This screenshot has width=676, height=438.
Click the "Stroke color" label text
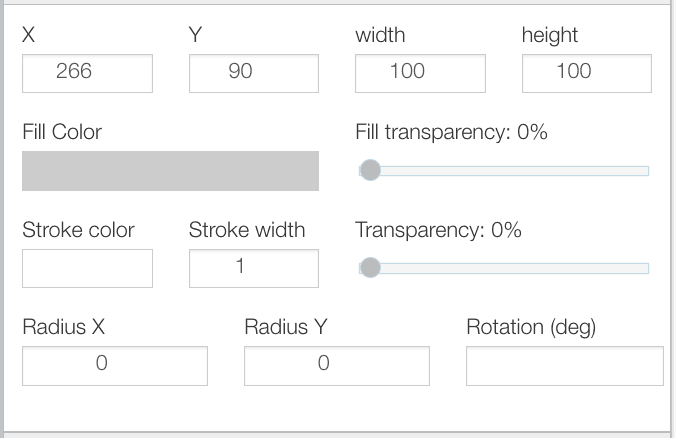78,230
